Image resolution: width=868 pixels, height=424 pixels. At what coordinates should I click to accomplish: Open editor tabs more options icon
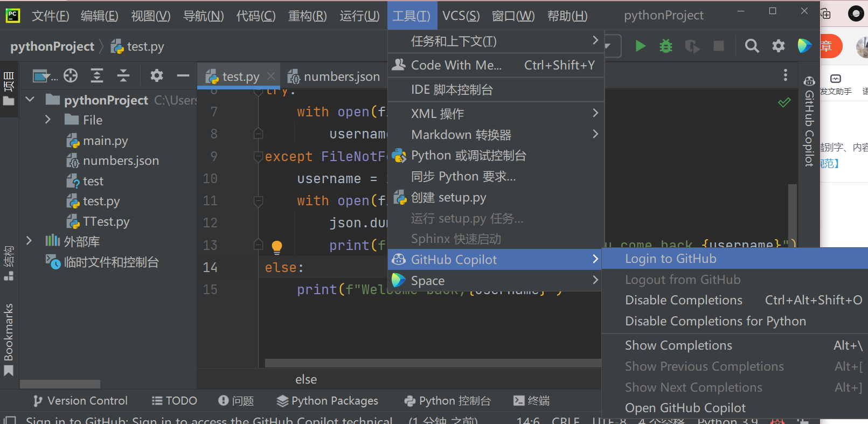[785, 75]
